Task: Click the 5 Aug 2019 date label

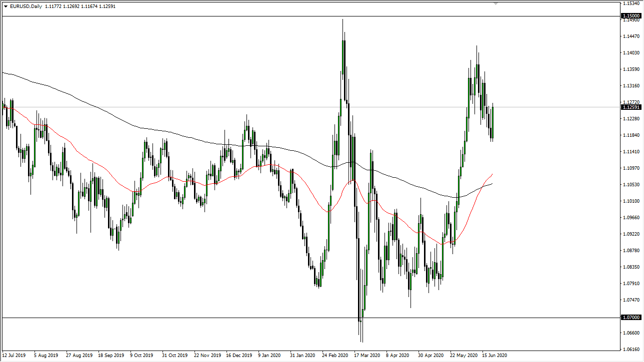Action: [x=46, y=356]
